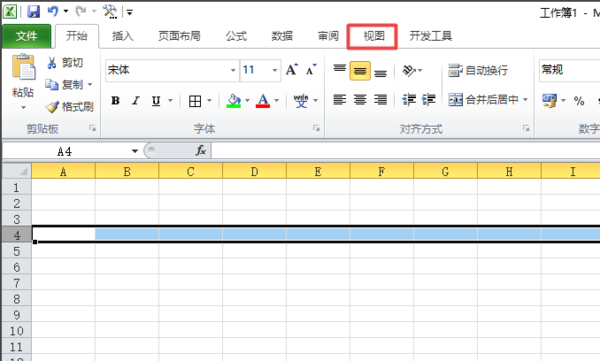
Task: Open Customize Quick Access Toolbar dropdown
Action: 130,13
